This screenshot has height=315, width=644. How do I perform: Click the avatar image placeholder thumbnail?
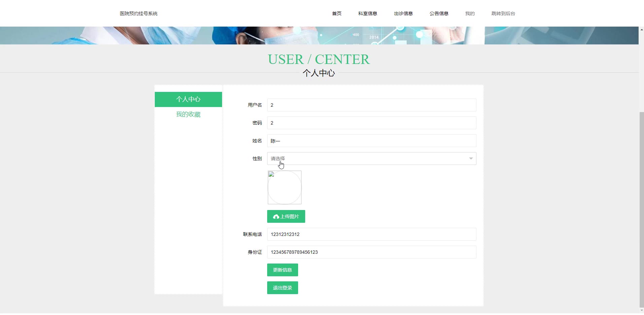(x=285, y=187)
